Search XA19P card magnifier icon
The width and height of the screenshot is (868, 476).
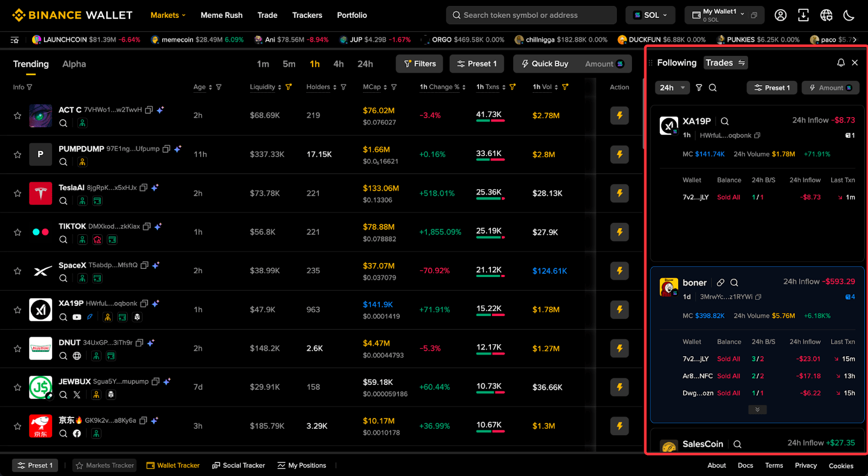point(725,121)
